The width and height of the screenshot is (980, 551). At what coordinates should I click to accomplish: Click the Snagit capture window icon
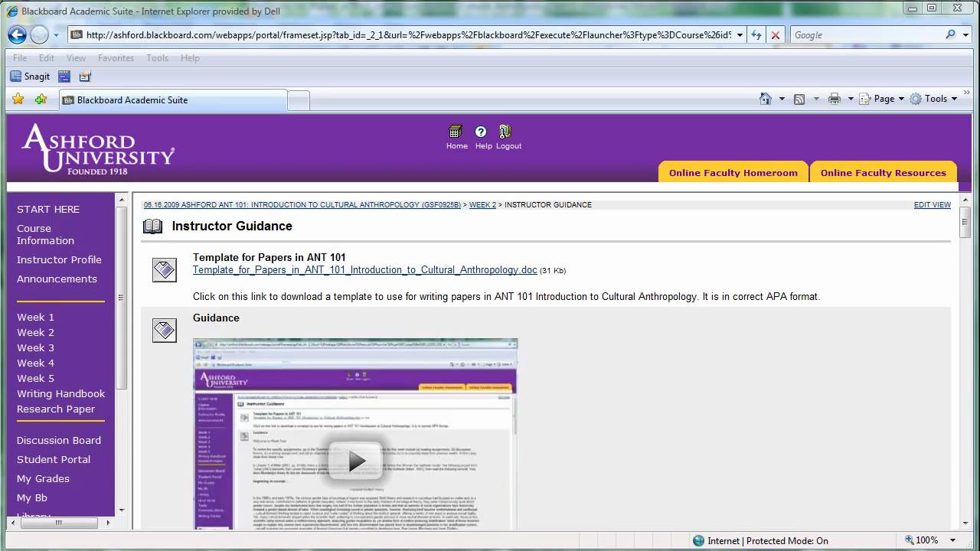coord(64,77)
